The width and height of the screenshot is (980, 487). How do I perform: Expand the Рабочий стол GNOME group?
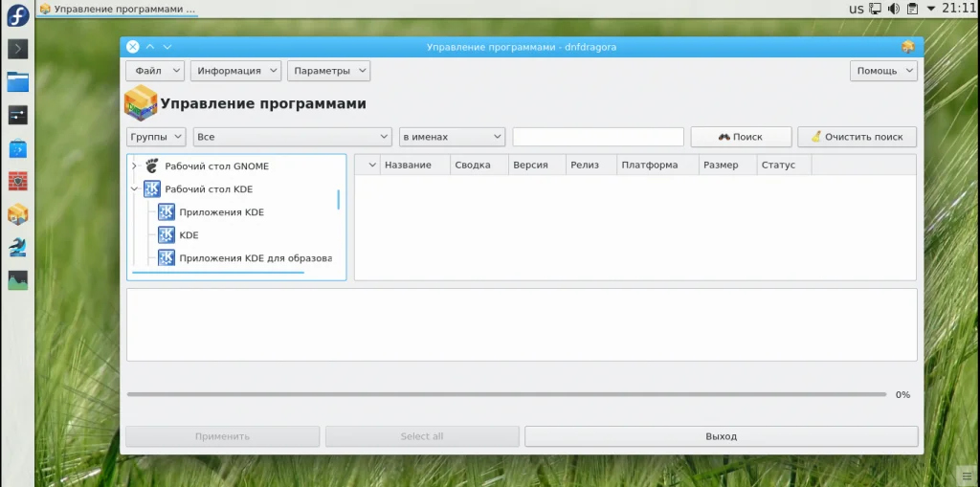tap(134, 166)
